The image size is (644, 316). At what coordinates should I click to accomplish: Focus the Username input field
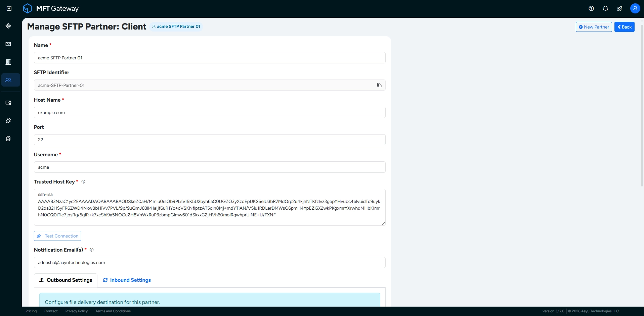210,167
